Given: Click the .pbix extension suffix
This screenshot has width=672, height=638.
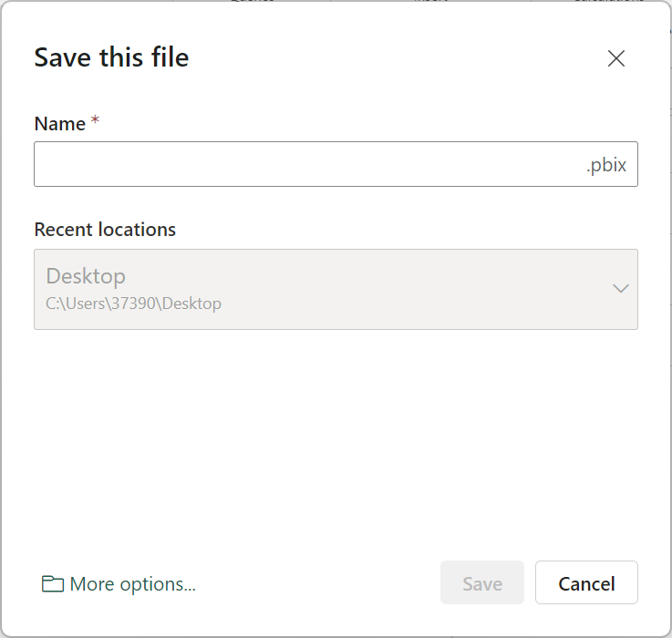Looking at the screenshot, I should (605, 166).
